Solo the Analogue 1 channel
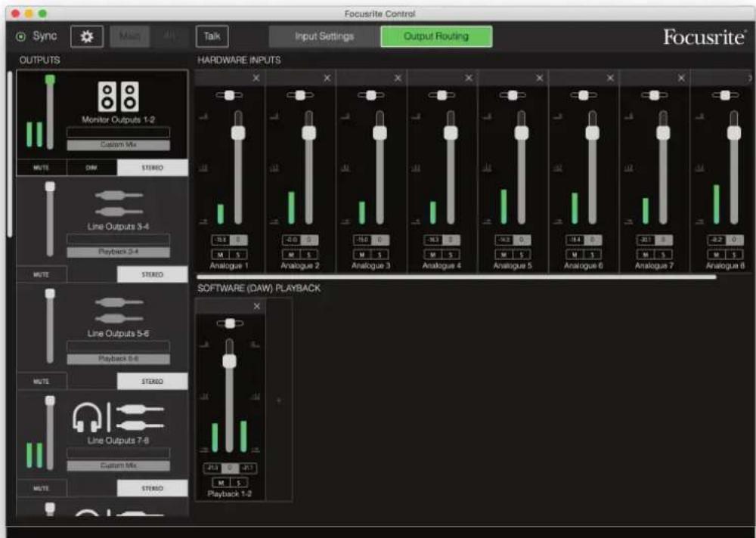Viewport: 756px width, 538px height. (238, 255)
